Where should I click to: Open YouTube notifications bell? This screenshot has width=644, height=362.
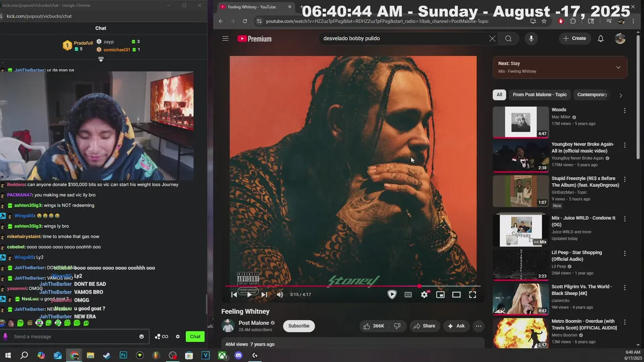pos(600,39)
